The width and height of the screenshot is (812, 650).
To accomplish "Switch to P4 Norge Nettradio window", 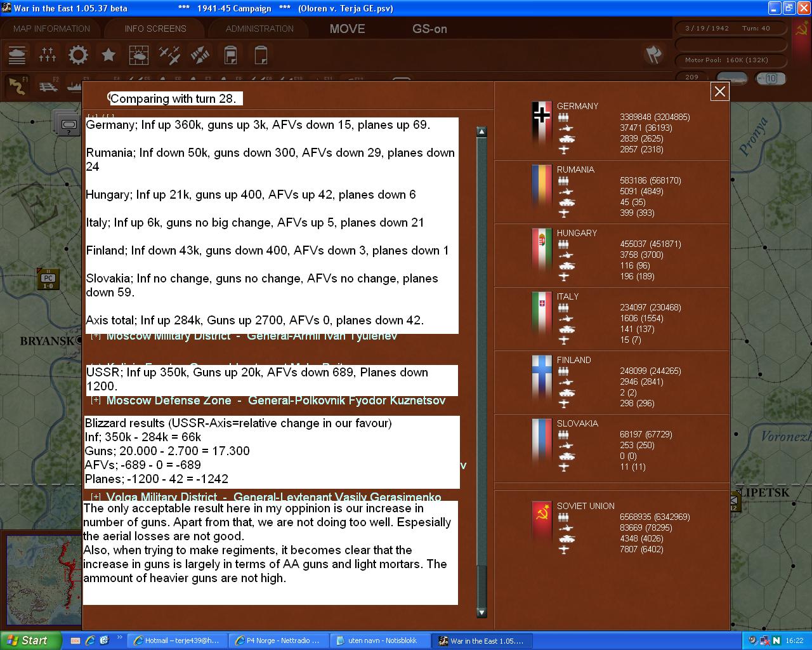I will point(278,640).
